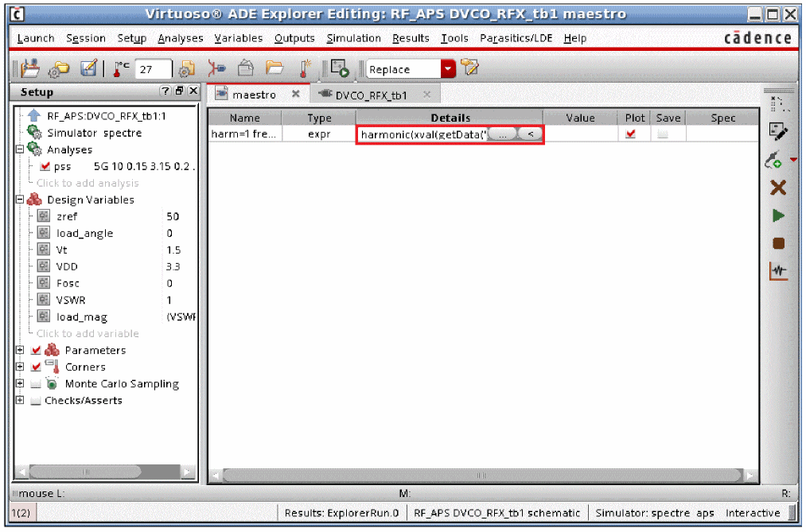Viewport: 806px width, 532px height.
Task: Click to add analysis link
Action: coord(88,183)
